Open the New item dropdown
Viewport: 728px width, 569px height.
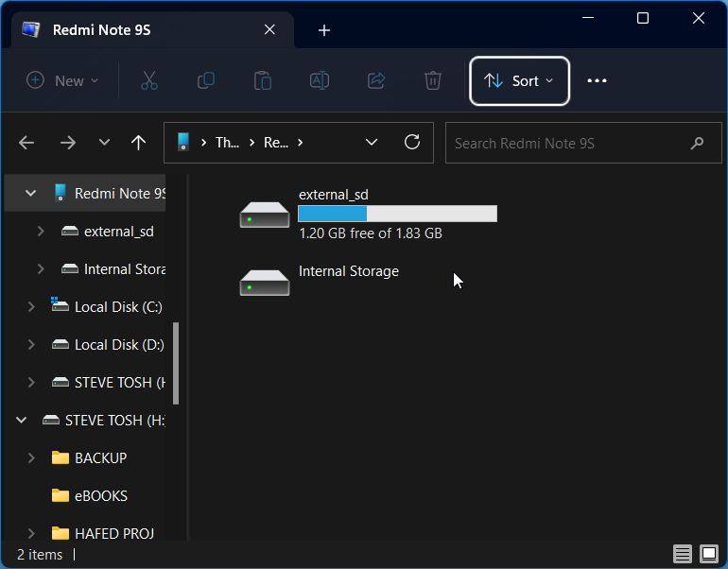click(x=62, y=80)
